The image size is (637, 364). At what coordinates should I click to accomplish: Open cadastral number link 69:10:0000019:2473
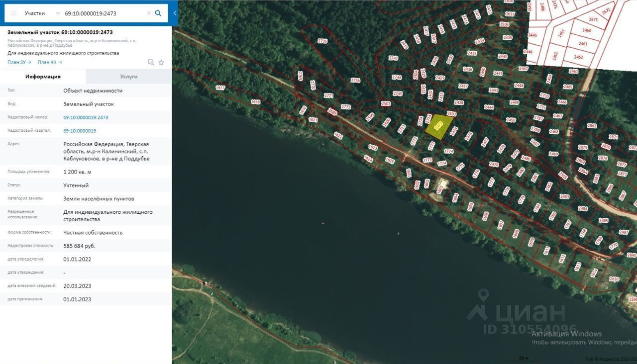[86, 117]
